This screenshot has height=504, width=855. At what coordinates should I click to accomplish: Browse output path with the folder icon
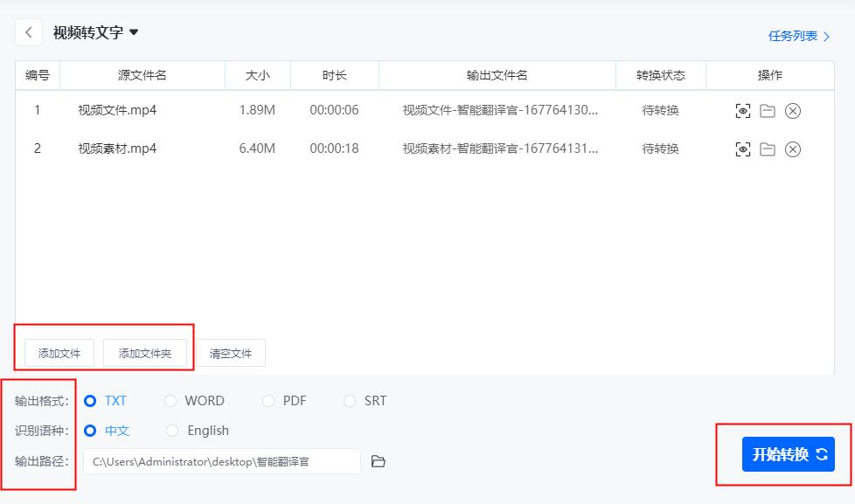pos(378,460)
